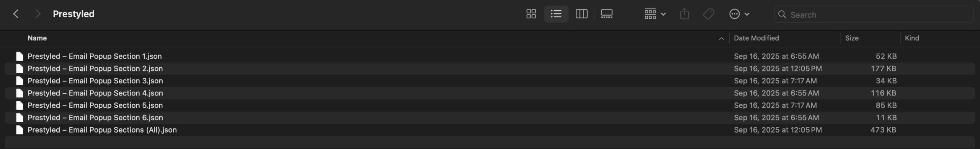
Task: Open the More actions ellipsis menu
Action: pyautogui.click(x=739, y=14)
